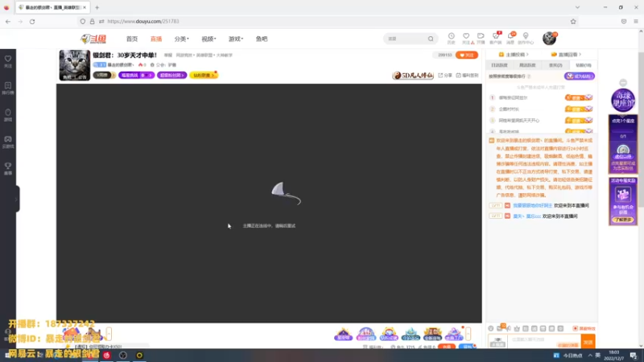Screen dimensions: 644x362
Task: Open the yellow 钻粉 badge
Action: coord(204,75)
